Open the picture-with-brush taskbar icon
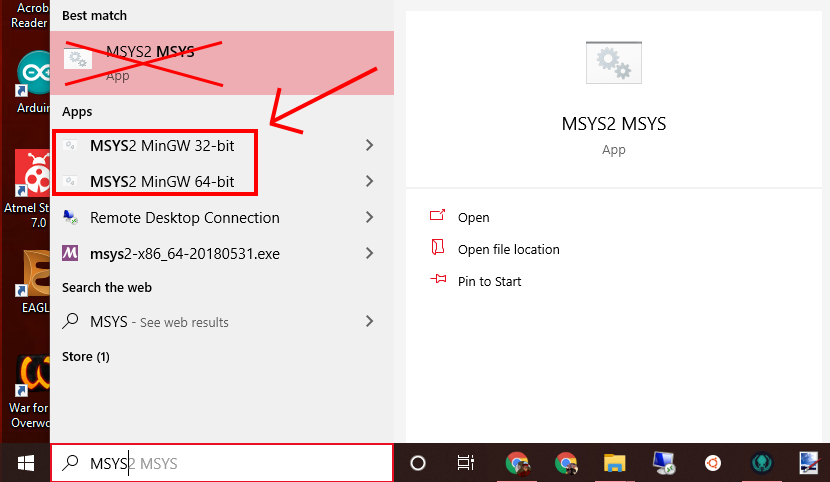830x482 pixels. pos(810,463)
